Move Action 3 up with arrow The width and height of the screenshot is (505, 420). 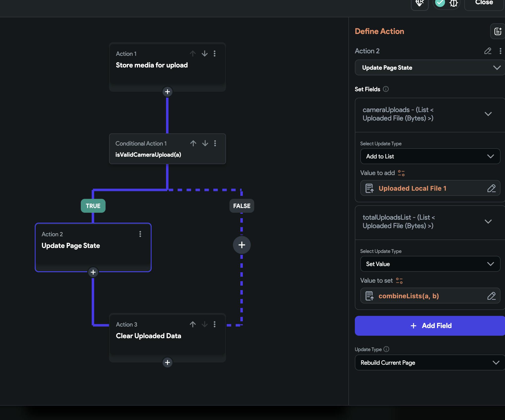[193, 324]
